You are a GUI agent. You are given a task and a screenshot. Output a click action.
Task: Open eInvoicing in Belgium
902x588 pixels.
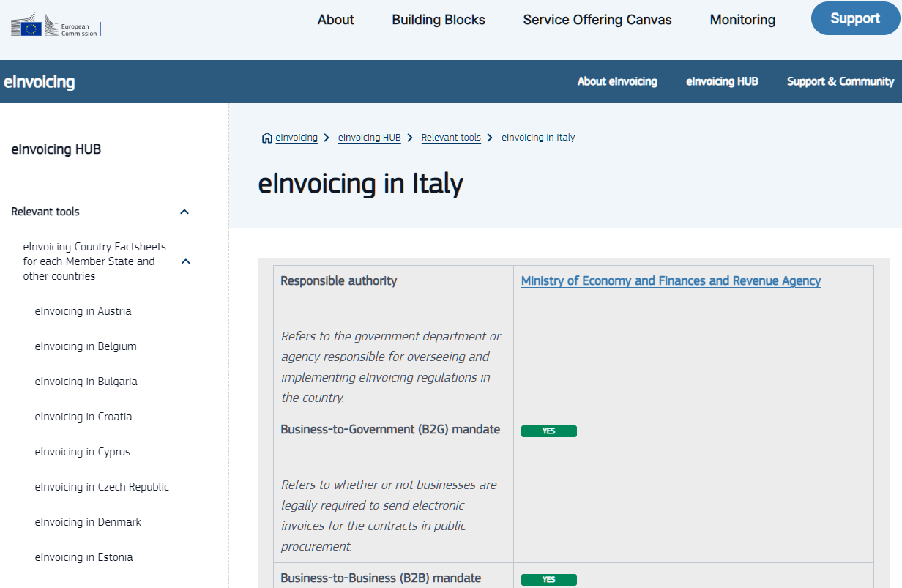[86, 346]
